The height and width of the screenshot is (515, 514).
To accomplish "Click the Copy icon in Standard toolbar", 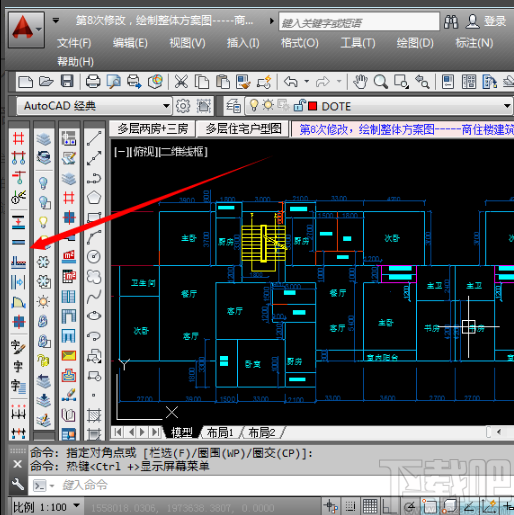I will 202,82.
